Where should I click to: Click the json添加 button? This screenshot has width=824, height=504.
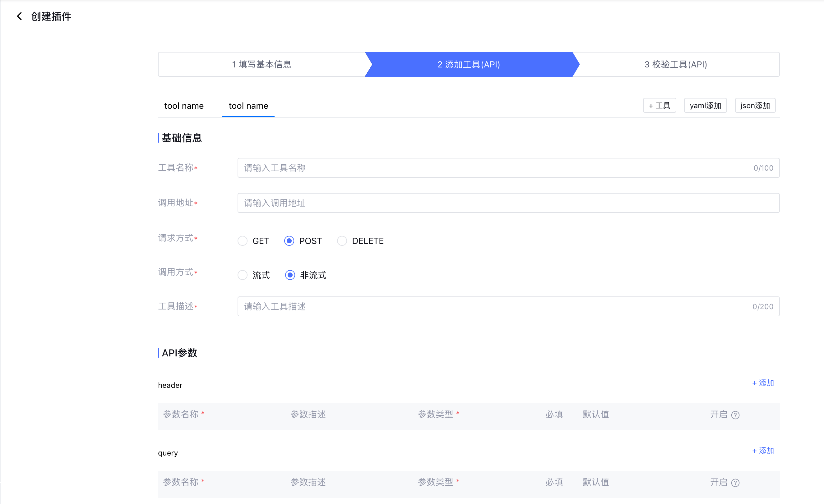755,106
